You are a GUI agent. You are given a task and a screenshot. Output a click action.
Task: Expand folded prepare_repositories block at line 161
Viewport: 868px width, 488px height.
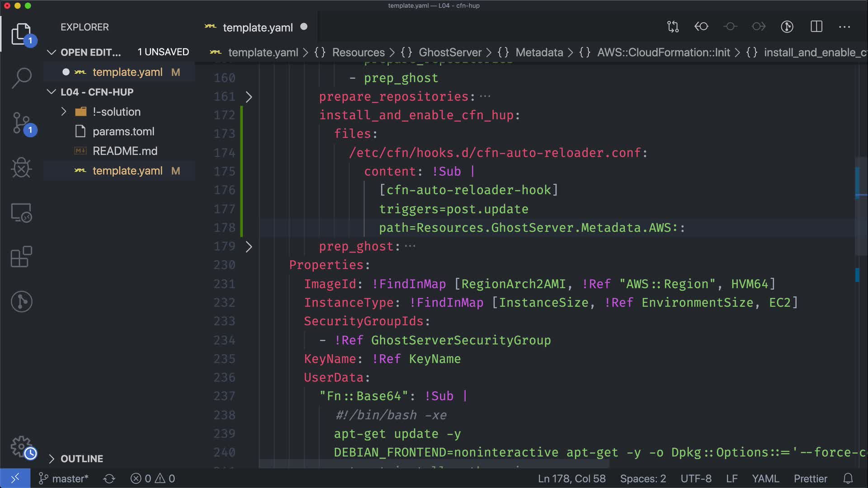[249, 97]
